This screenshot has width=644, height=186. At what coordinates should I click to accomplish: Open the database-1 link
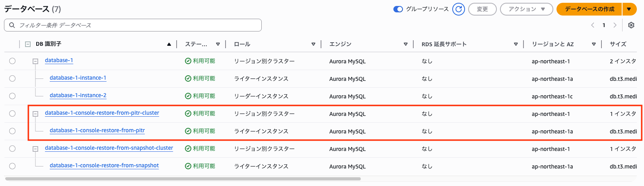click(59, 61)
